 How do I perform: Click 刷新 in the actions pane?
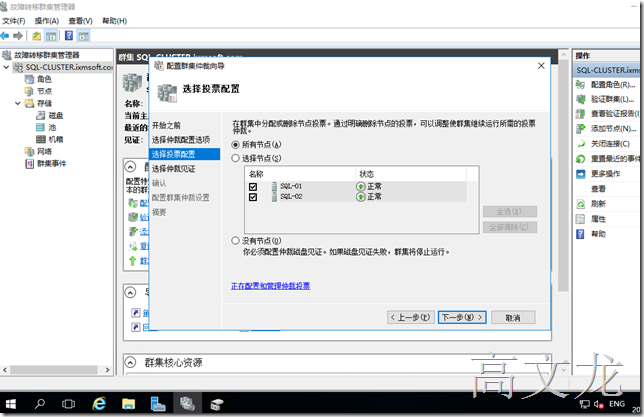pyautogui.click(x=598, y=204)
